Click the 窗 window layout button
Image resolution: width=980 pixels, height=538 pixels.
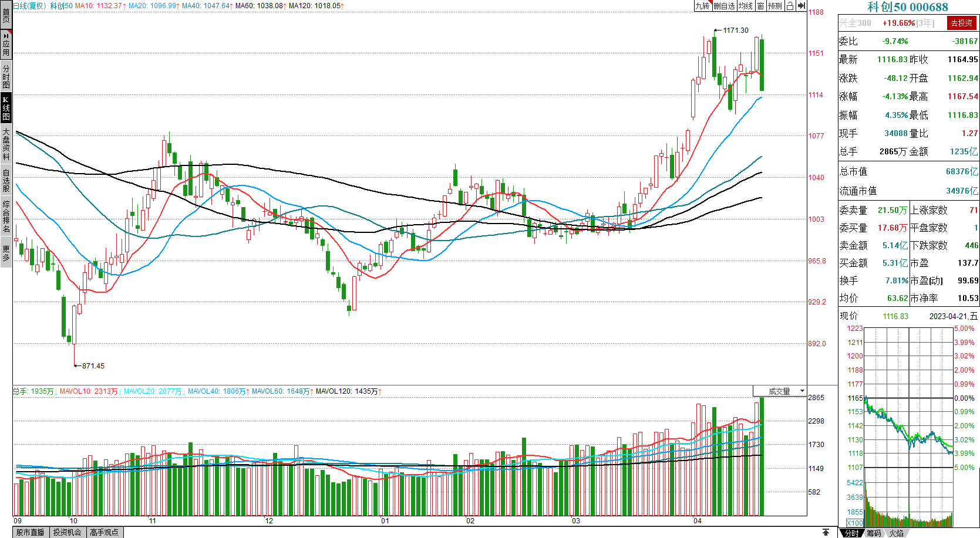(x=760, y=6)
